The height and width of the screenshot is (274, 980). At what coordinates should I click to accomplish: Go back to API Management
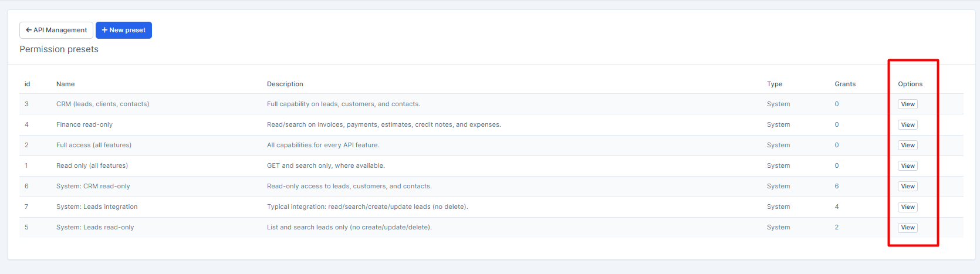click(56, 30)
